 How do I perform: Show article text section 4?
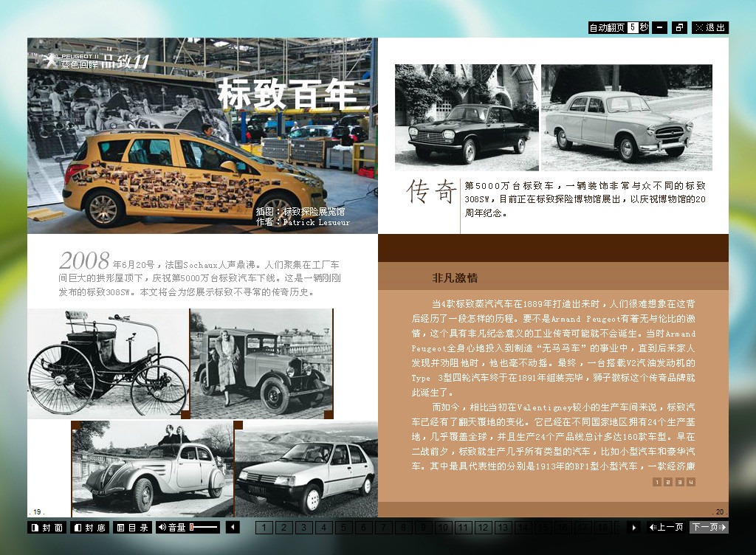point(691,482)
